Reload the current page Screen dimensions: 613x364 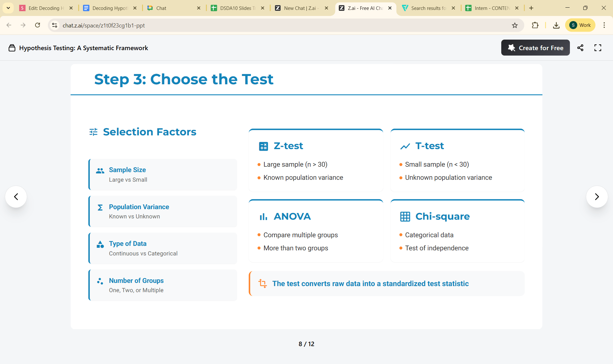click(37, 25)
